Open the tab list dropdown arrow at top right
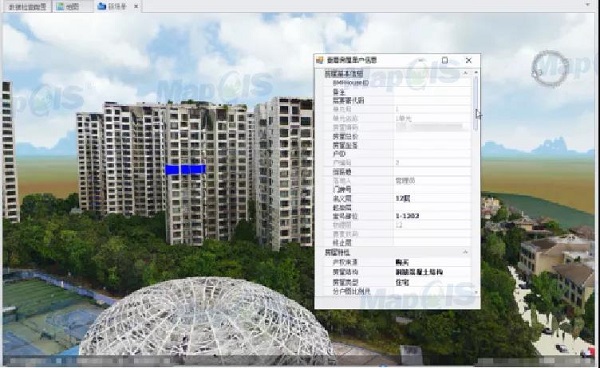Screen dimensions: 600x368 click(x=588, y=5)
